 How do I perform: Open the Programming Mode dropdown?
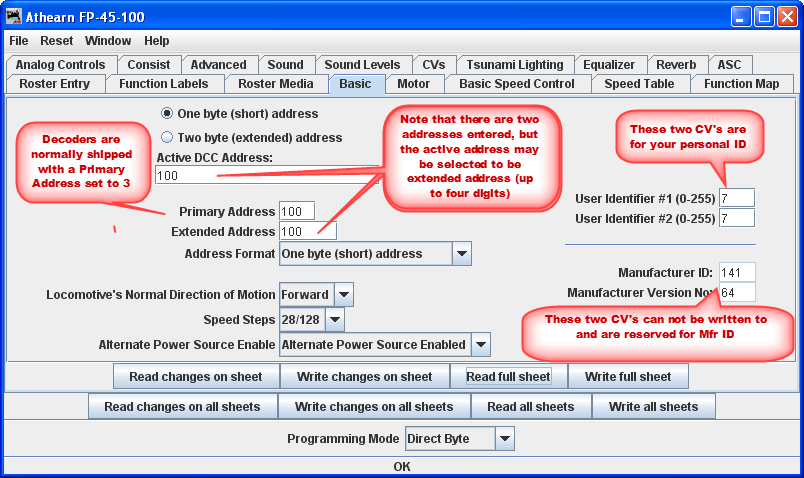coord(505,439)
